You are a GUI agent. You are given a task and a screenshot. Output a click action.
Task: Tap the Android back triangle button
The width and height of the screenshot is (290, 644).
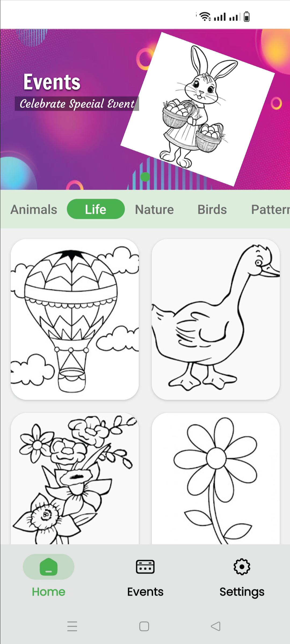[216, 626]
